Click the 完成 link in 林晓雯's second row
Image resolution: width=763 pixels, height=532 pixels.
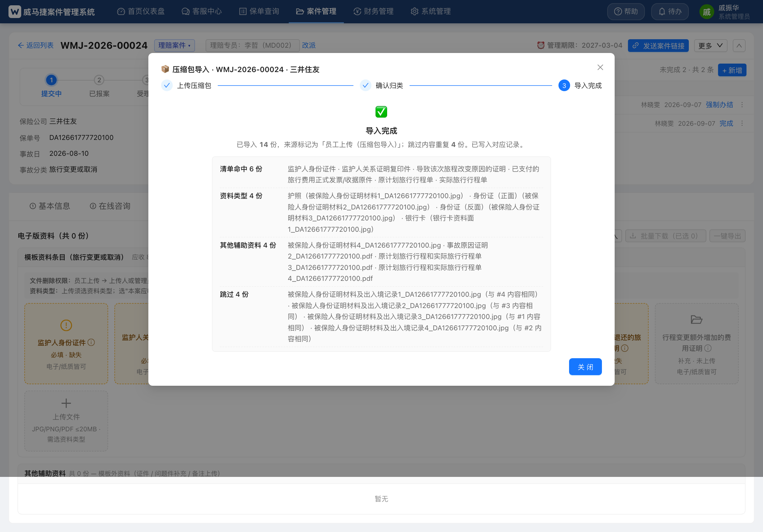tap(726, 124)
